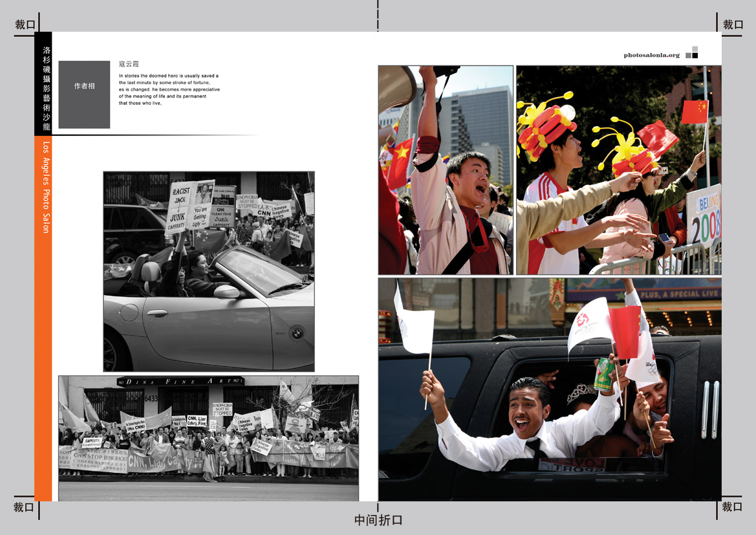Click the gray and black squares logo

pyautogui.click(x=692, y=52)
